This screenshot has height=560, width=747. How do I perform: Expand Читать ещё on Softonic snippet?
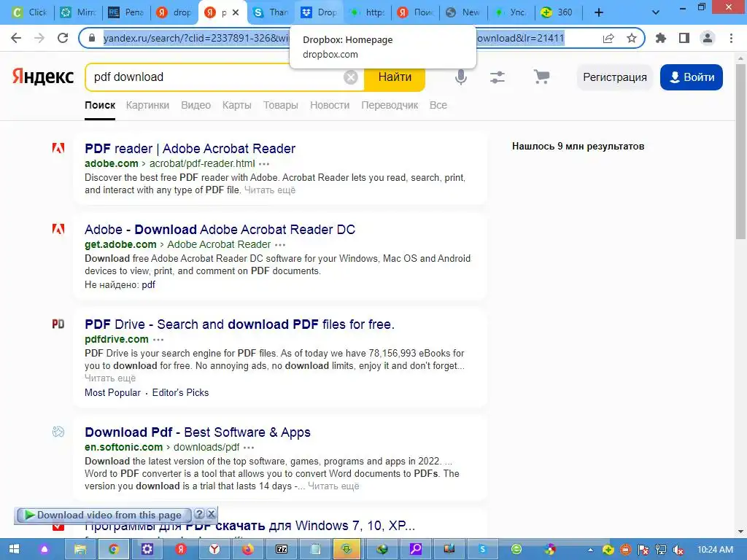pos(333,486)
